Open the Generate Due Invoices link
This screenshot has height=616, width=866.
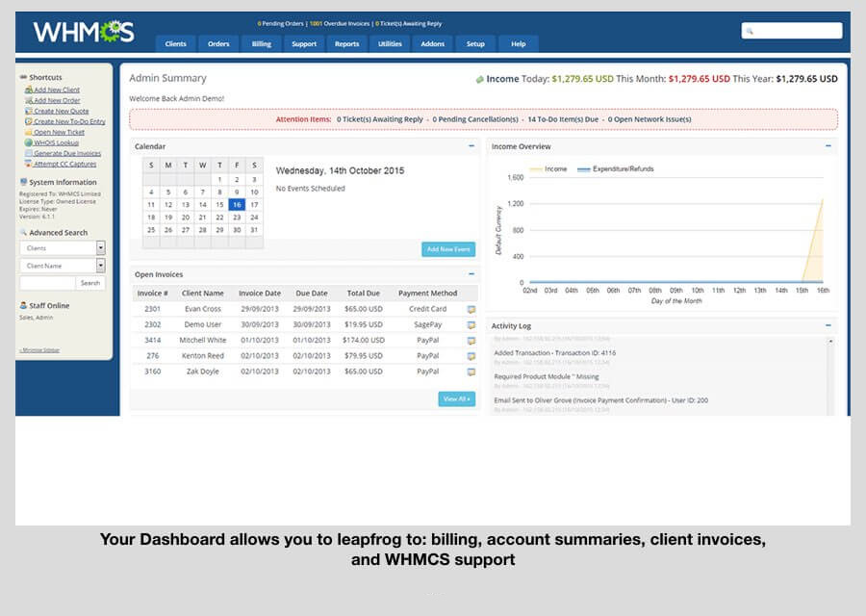pos(67,153)
